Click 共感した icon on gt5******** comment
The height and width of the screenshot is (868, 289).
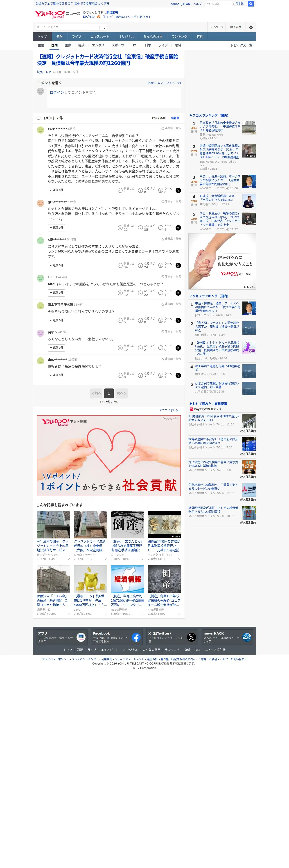tap(120, 228)
